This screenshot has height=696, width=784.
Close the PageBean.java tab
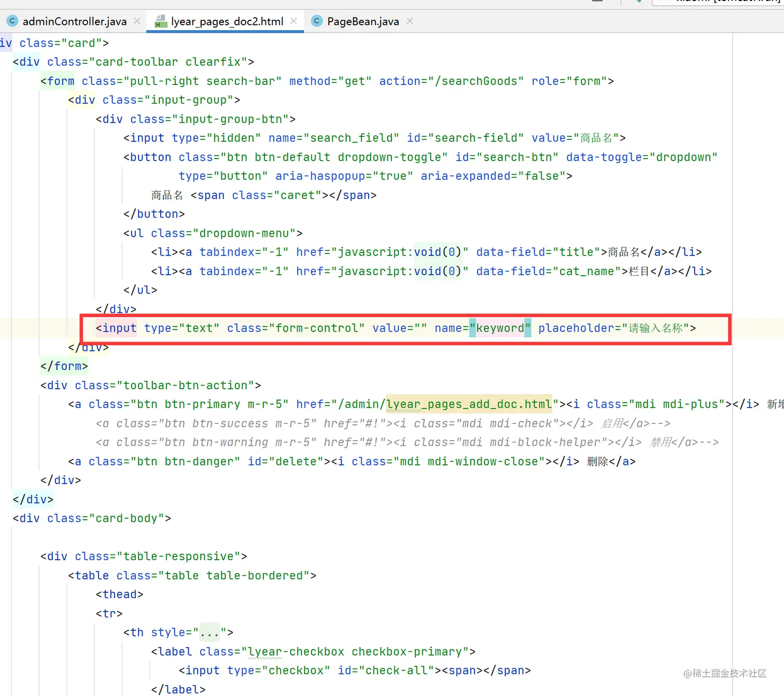[x=410, y=21]
